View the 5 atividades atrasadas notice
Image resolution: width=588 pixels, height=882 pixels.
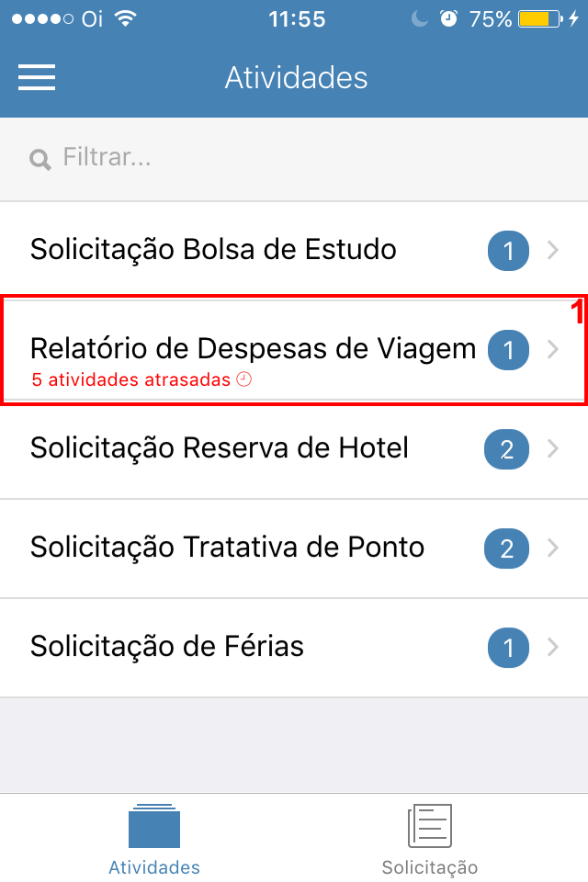coord(131,379)
